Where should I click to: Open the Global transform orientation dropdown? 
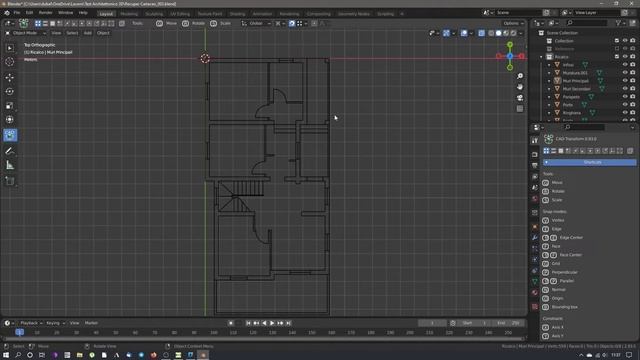256,24
